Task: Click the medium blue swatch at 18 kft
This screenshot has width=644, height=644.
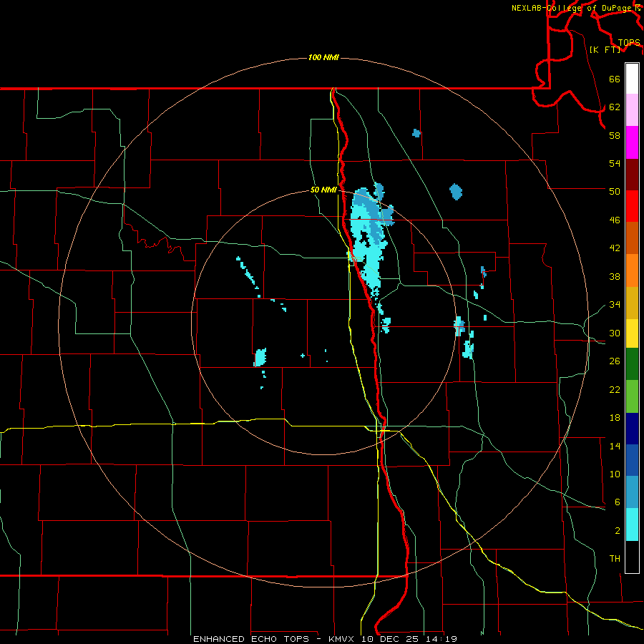Action: (x=632, y=460)
